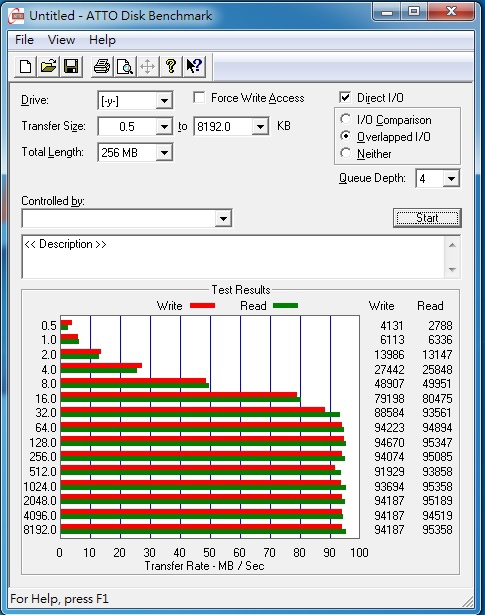Expand the Controlled by dropdown
Viewport: 485px width, 615px height.
click(223, 218)
